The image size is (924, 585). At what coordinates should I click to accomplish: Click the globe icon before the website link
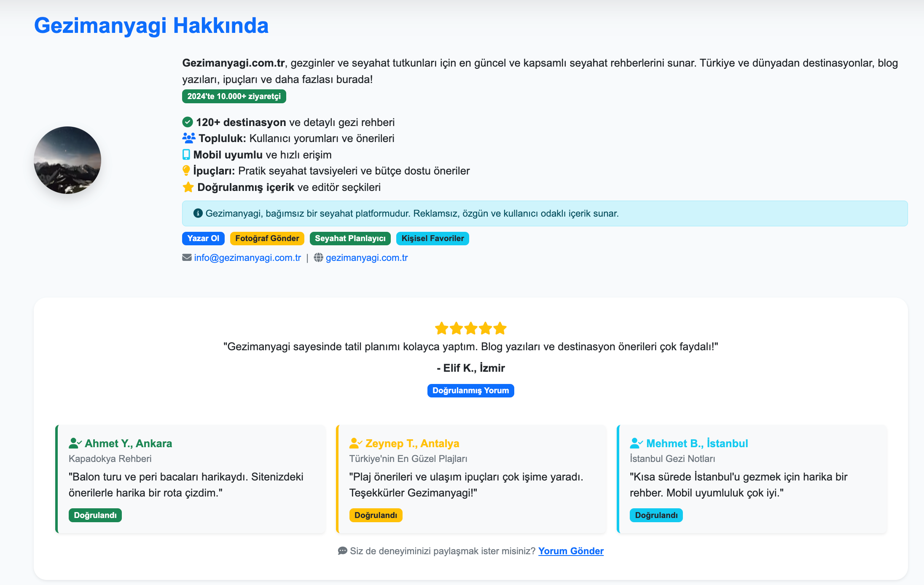pos(319,258)
